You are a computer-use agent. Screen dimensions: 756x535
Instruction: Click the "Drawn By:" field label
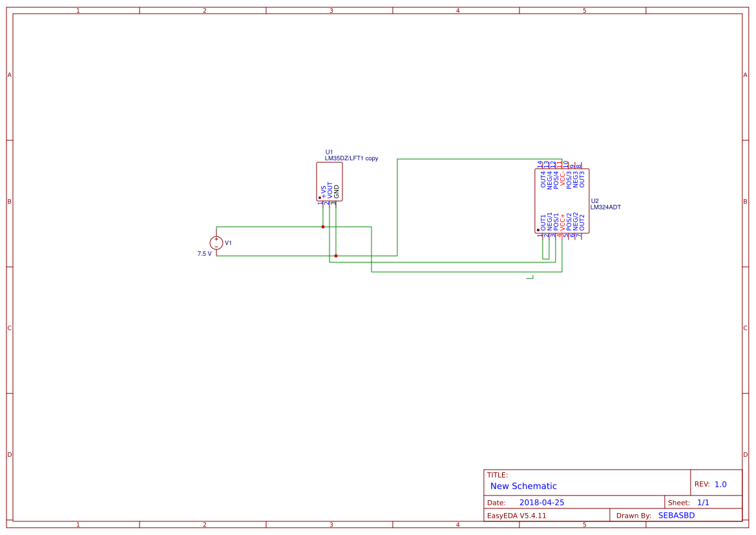(633, 516)
